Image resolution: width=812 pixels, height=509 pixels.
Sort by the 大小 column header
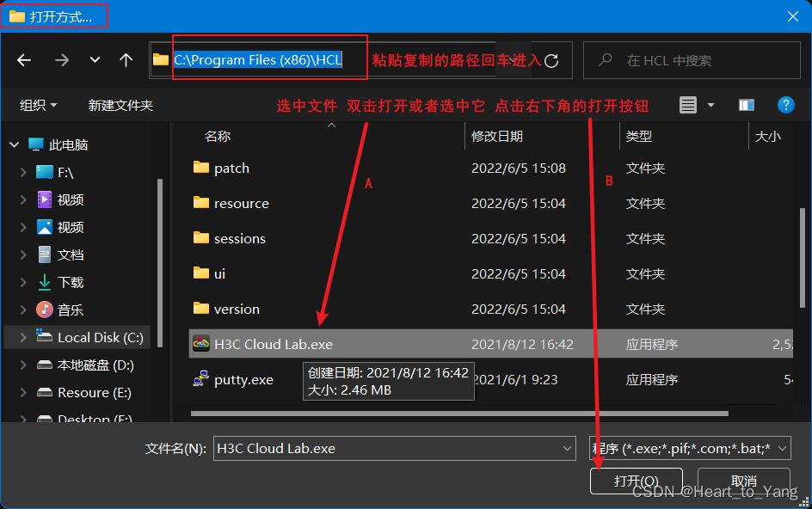pyautogui.click(x=768, y=136)
